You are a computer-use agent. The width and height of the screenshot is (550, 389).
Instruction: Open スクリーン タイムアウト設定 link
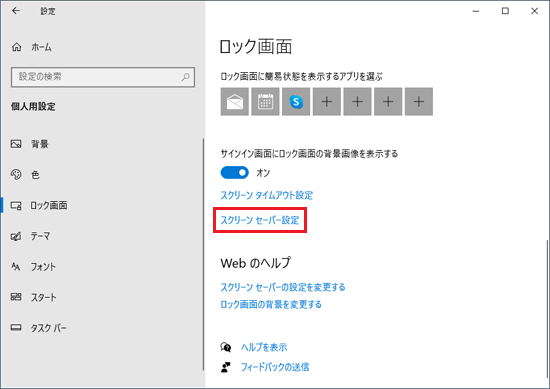[267, 195]
